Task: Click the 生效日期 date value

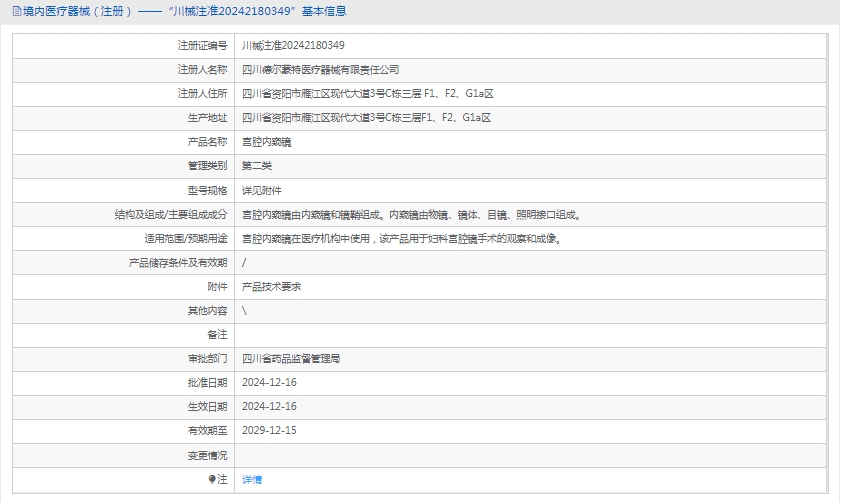Action: click(x=269, y=406)
